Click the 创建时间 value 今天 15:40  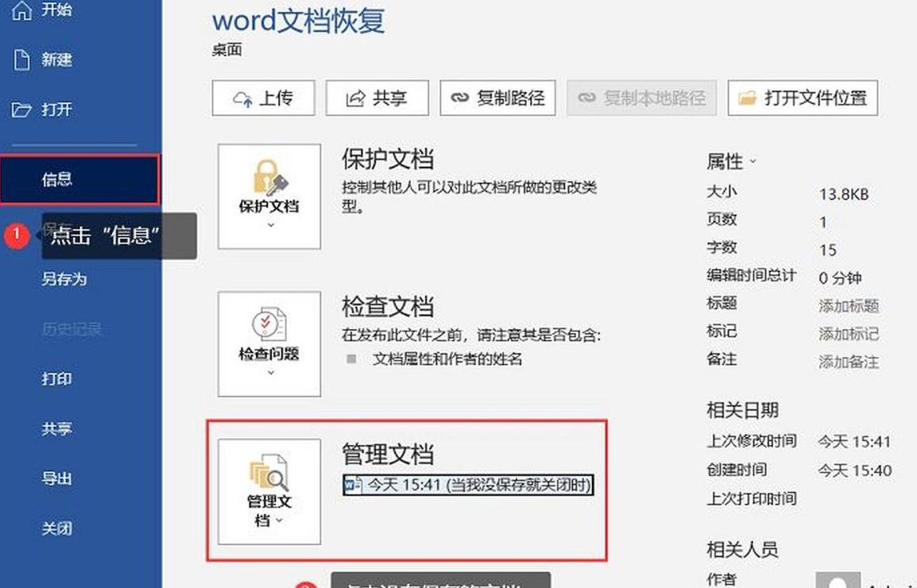click(x=854, y=470)
